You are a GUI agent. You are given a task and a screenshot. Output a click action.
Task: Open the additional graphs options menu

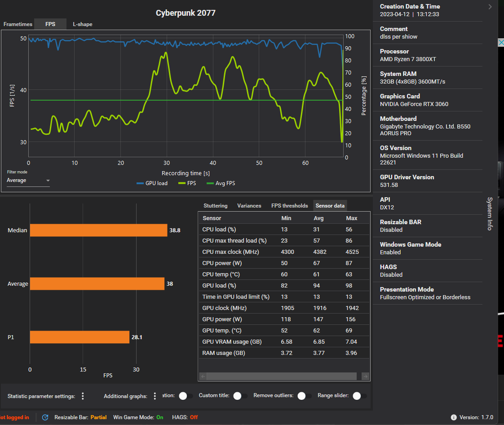[x=155, y=396]
